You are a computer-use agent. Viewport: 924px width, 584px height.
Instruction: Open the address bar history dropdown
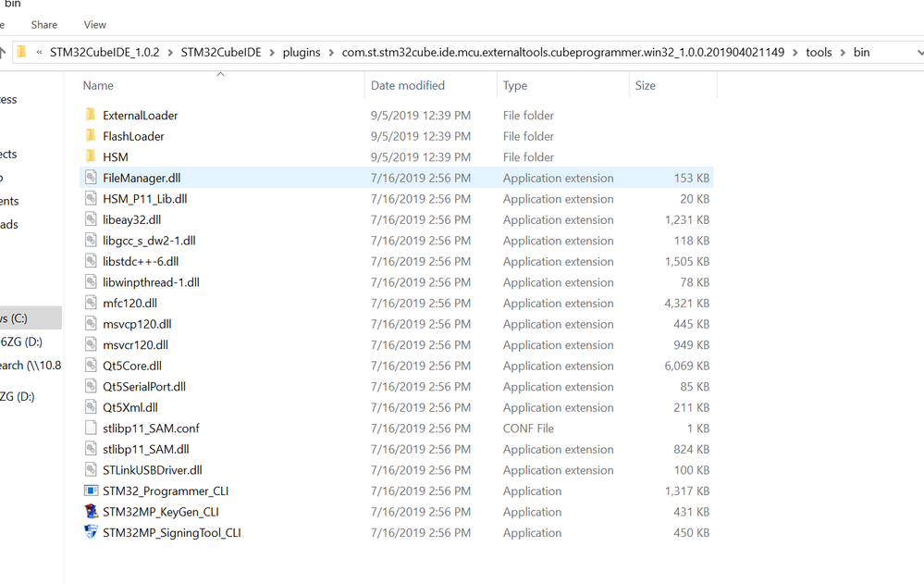(x=920, y=53)
